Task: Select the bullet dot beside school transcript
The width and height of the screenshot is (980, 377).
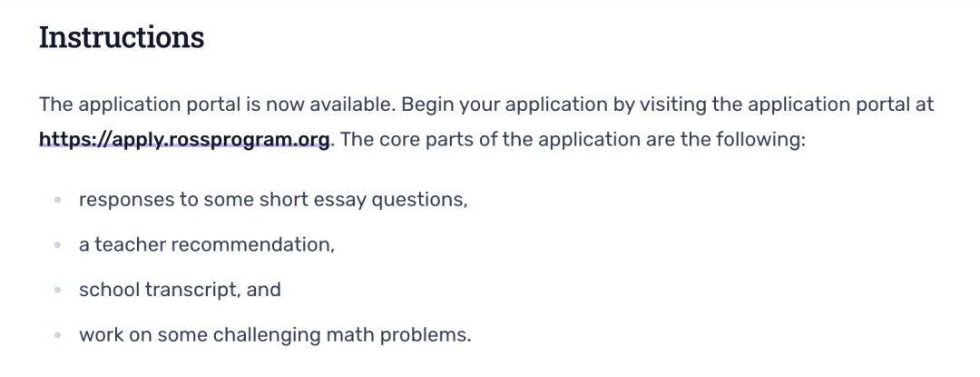Action: tap(57, 290)
